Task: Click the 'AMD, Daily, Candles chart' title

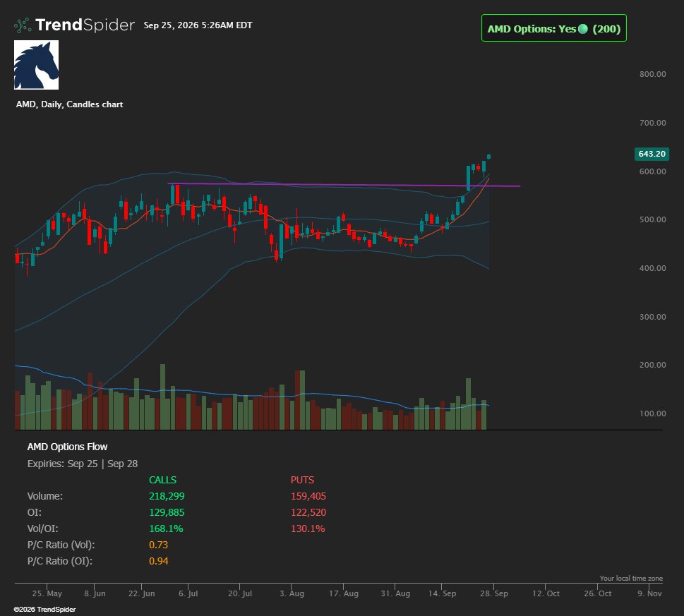Action: click(x=69, y=104)
